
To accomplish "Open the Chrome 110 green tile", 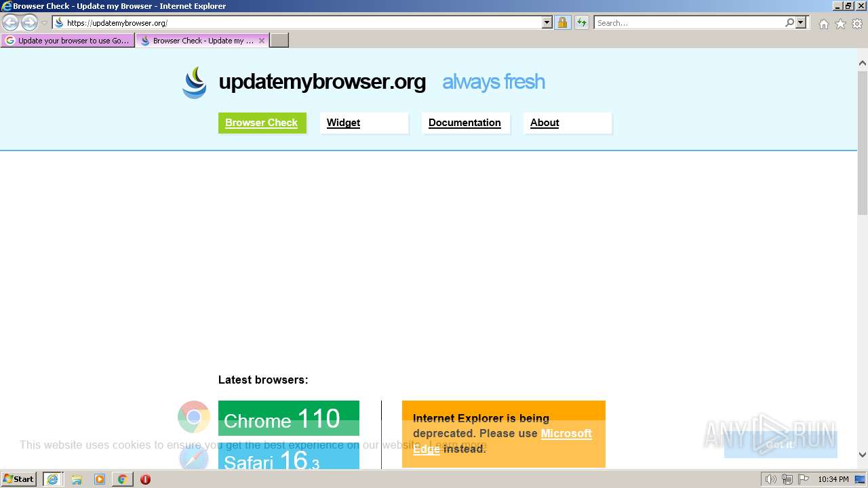I will pos(289,418).
